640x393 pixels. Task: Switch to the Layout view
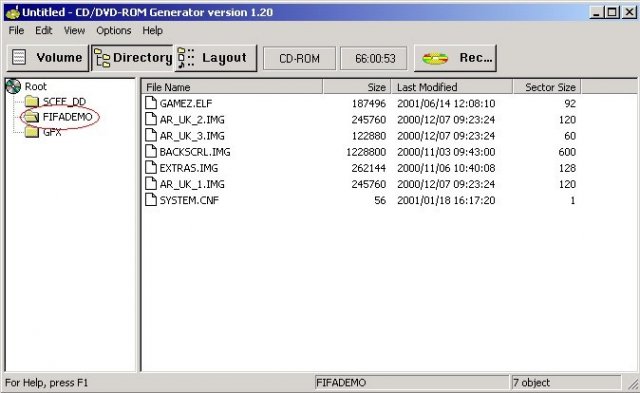(x=216, y=58)
